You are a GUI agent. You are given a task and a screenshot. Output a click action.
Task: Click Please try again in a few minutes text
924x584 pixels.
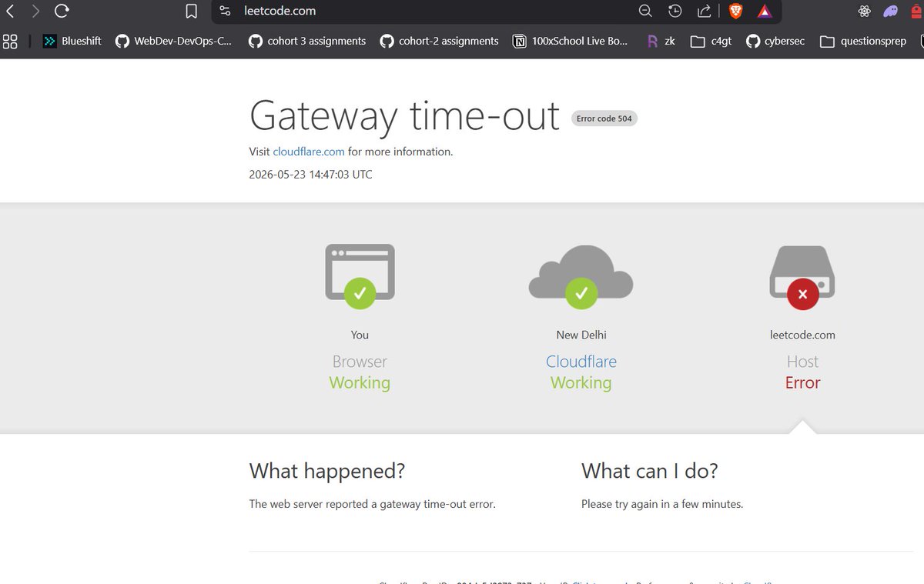coord(662,504)
